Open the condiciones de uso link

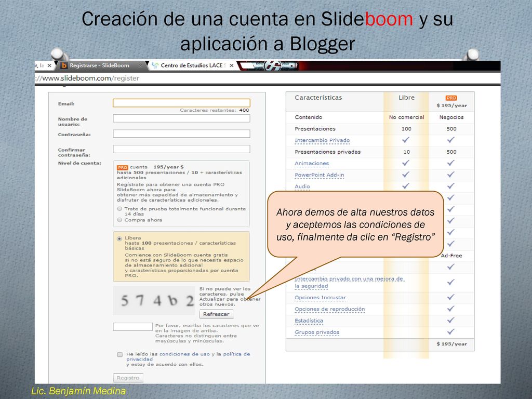[x=184, y=354]
